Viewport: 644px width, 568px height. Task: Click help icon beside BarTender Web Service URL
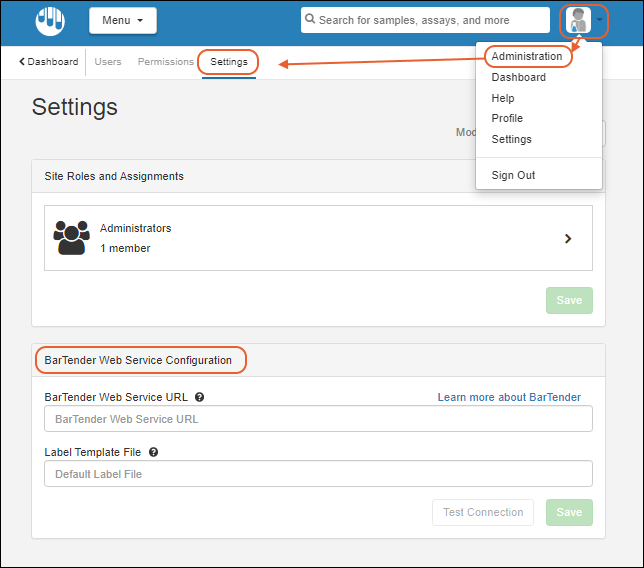pos(200,397)
